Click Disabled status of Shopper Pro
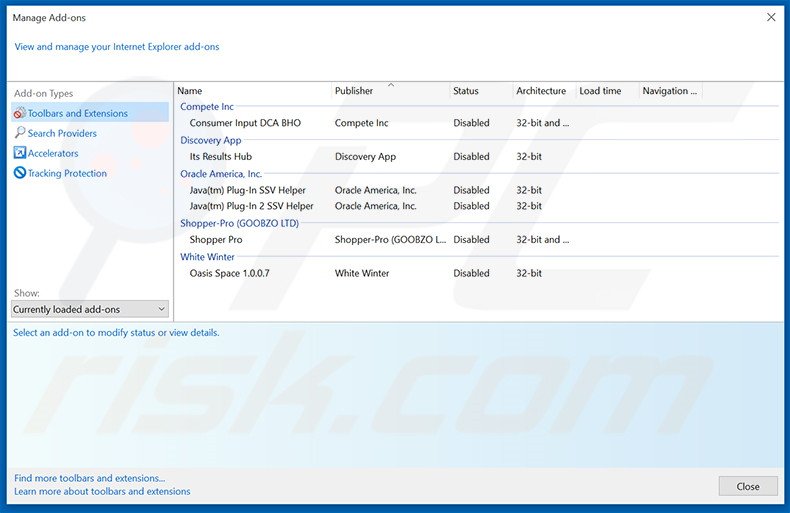This screenshot has width=790, height=513. click(x=471, y=240)
